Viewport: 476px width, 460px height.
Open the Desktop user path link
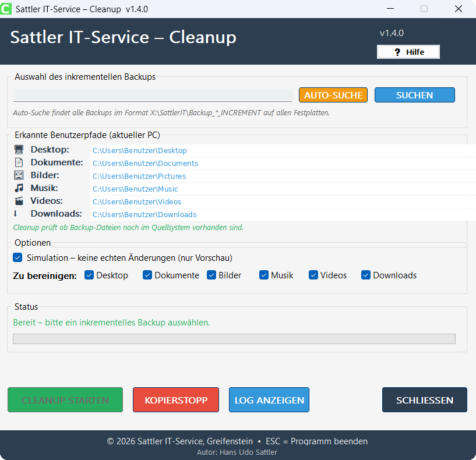[x=139, y=150]
